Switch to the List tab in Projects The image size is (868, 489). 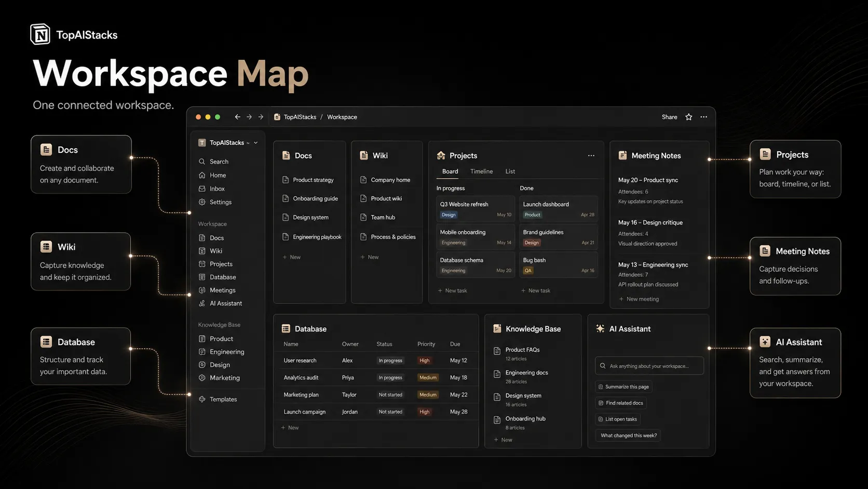click(510, 171)
